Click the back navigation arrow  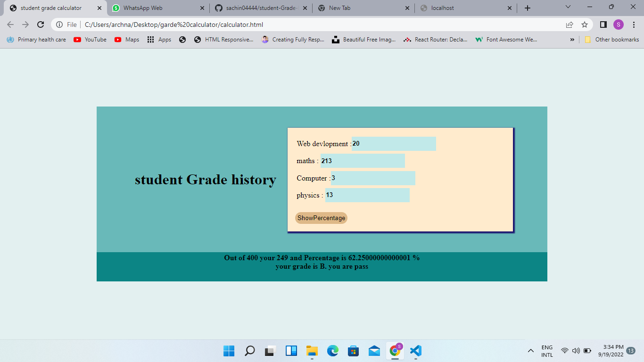pyautogui.click(x=10, y=24)
